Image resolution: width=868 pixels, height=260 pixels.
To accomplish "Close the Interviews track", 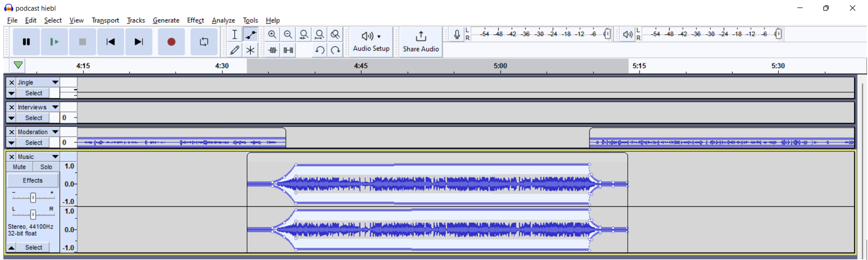I will click(x=12, y=107).
